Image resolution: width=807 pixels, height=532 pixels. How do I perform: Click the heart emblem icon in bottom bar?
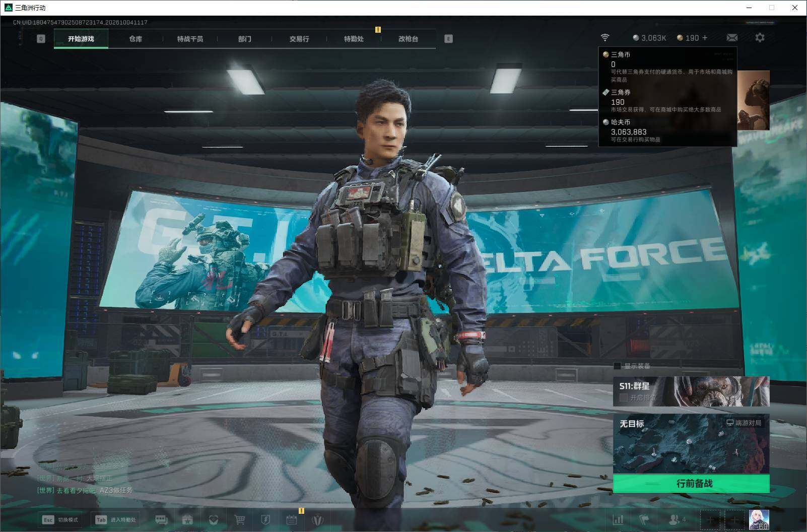point(214,519)
